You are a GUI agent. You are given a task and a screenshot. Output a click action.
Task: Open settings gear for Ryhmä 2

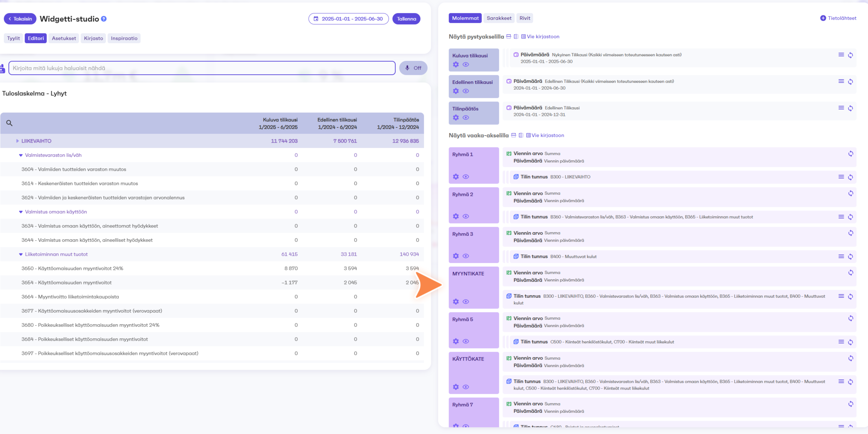pos(456,216)
